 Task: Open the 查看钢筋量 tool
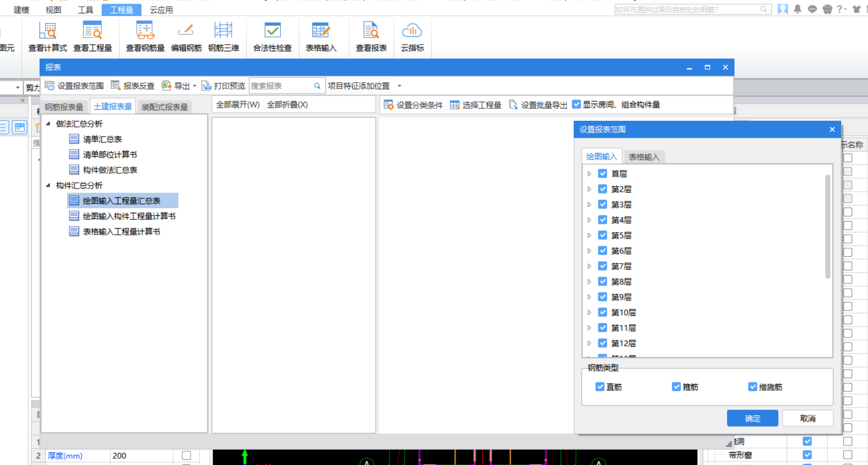[x=145, y=37]
